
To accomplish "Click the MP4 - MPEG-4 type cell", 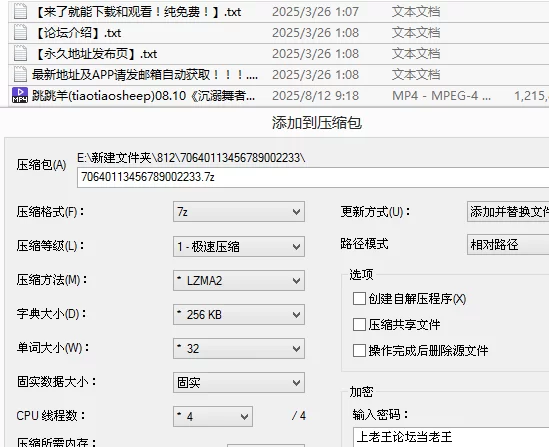I will 441,96.
